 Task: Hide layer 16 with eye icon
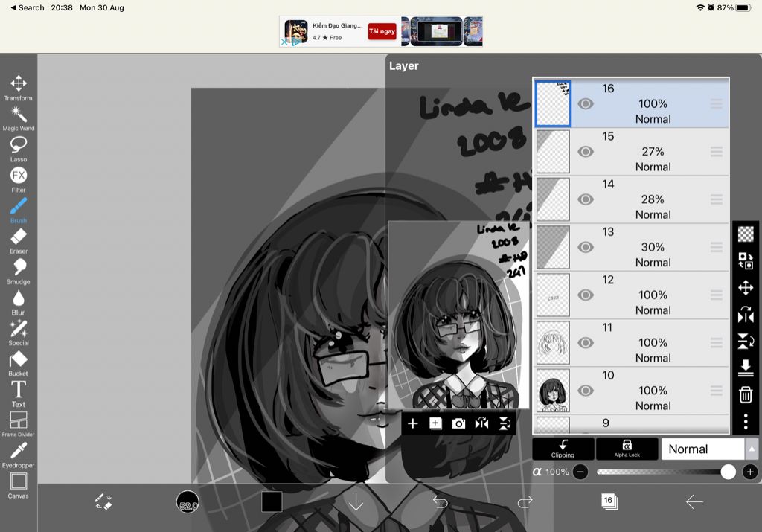tap(586, 104)
